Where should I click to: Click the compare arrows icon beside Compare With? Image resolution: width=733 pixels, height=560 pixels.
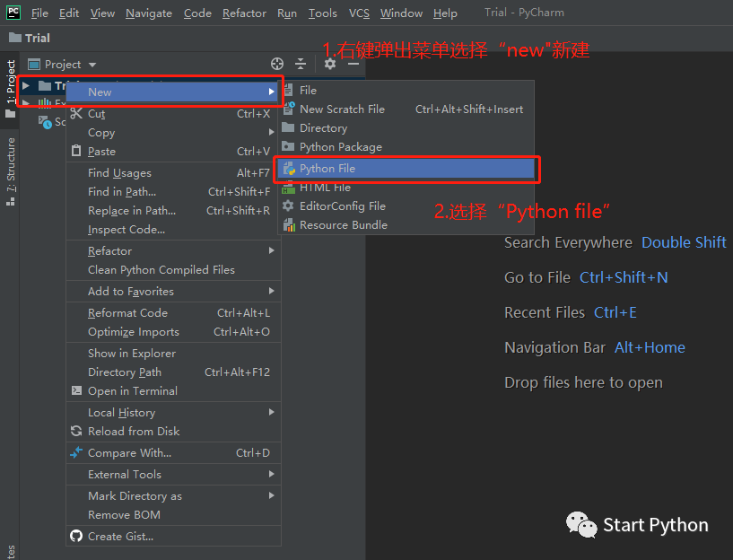coord(76,452)
